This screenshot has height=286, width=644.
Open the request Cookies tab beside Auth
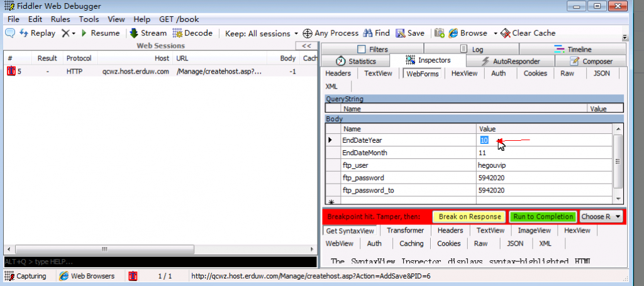[535, 74]
